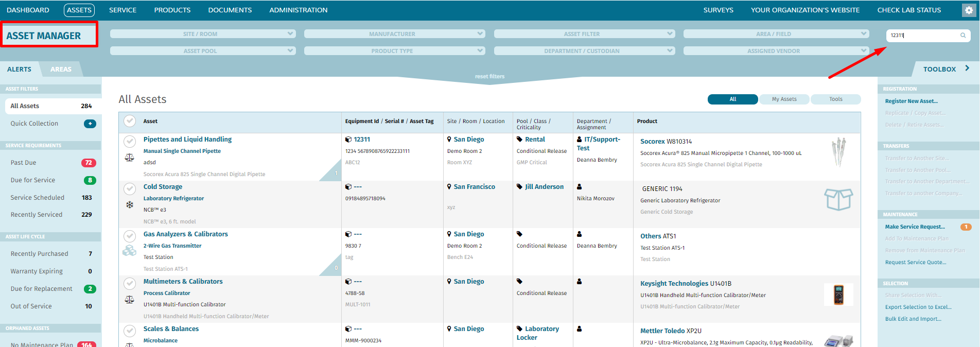Click the scale icon in Pipettes row
This screenshot has width=980, height=347.
(x=130, y=158)
